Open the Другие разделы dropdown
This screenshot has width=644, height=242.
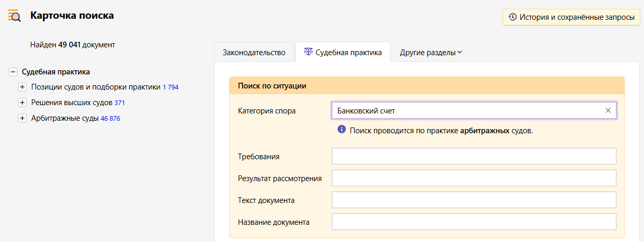pos(431,53)
